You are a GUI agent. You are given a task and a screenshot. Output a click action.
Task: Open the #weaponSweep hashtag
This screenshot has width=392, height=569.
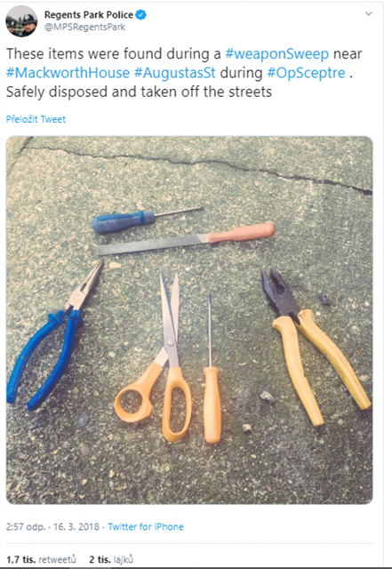pos(277,53)
